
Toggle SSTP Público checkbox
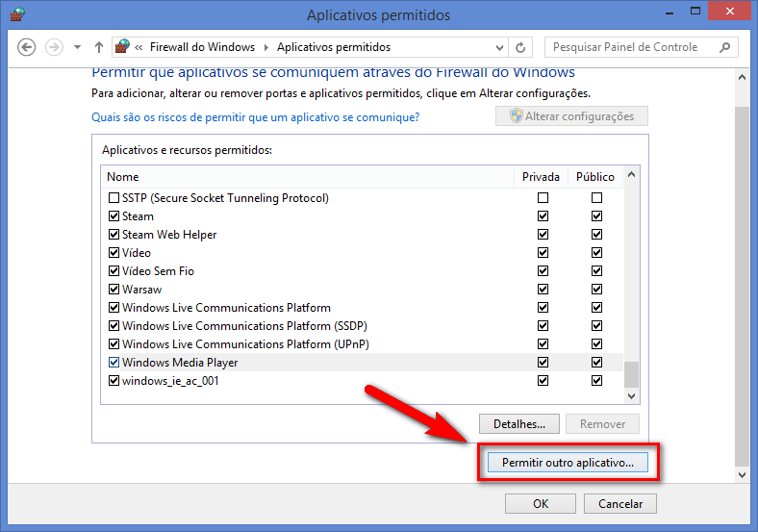(x=596, y=198)
